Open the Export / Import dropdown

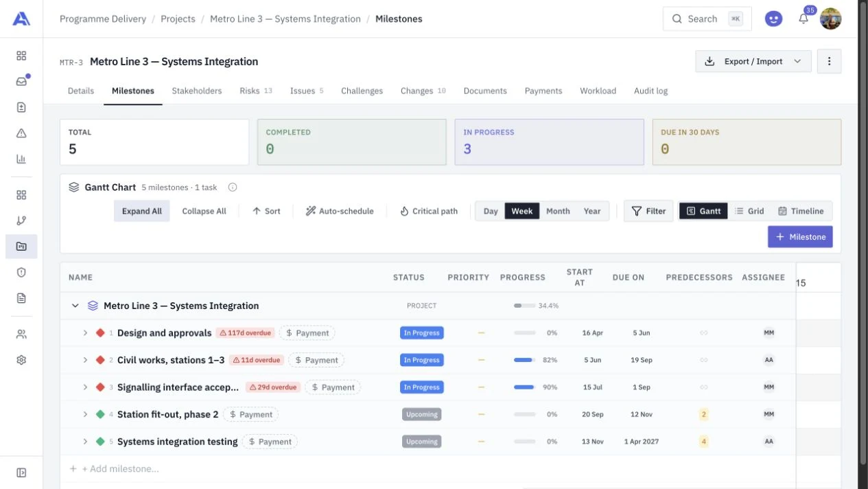pyautogui.click(x=753, y=61)
